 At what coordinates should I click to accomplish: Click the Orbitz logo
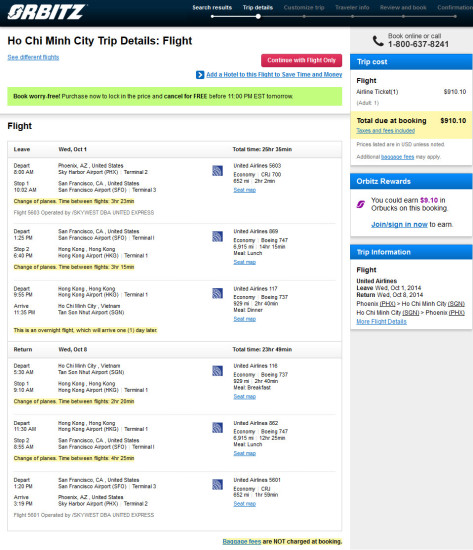click(46, 12)
